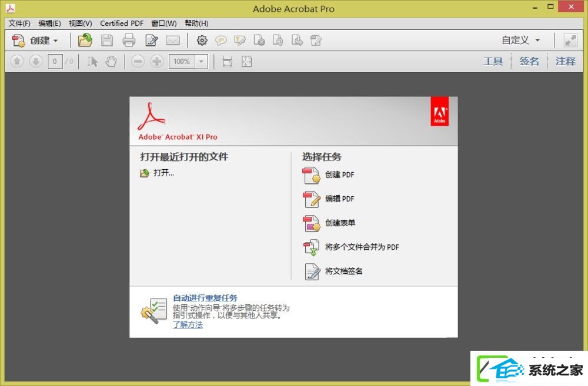
Task: Click the Acrobat icon in title bar
Action: pos(10,8)
